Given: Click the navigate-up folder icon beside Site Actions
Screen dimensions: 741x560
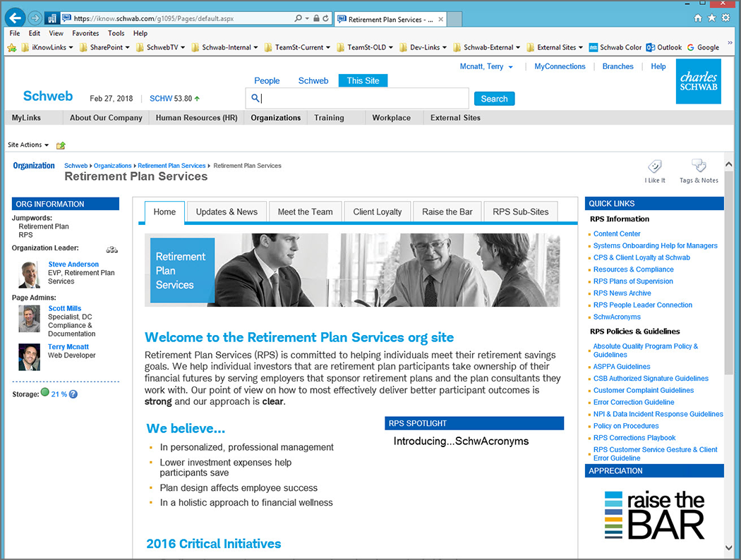Looking at the screenshot, I should pyautogui.click(x=61, y=145).
